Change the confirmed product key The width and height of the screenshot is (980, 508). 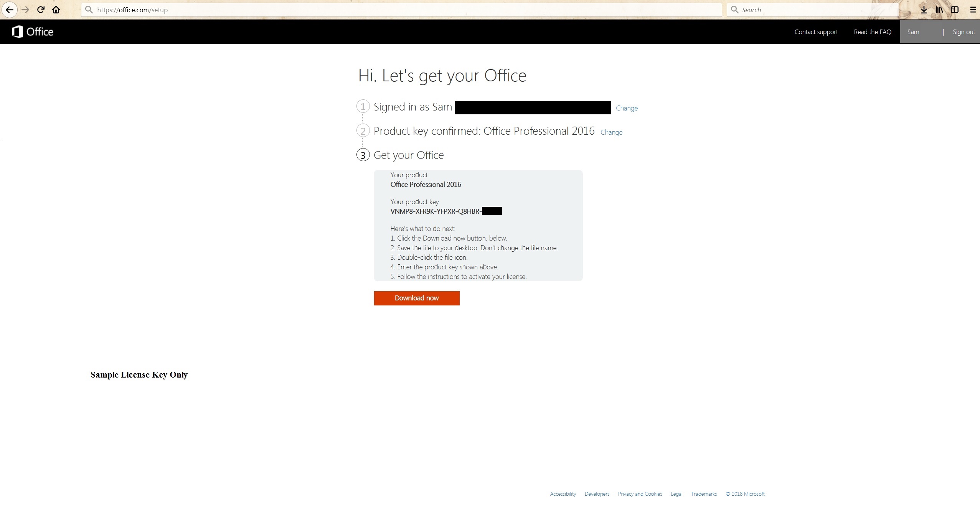pos(611,132)
